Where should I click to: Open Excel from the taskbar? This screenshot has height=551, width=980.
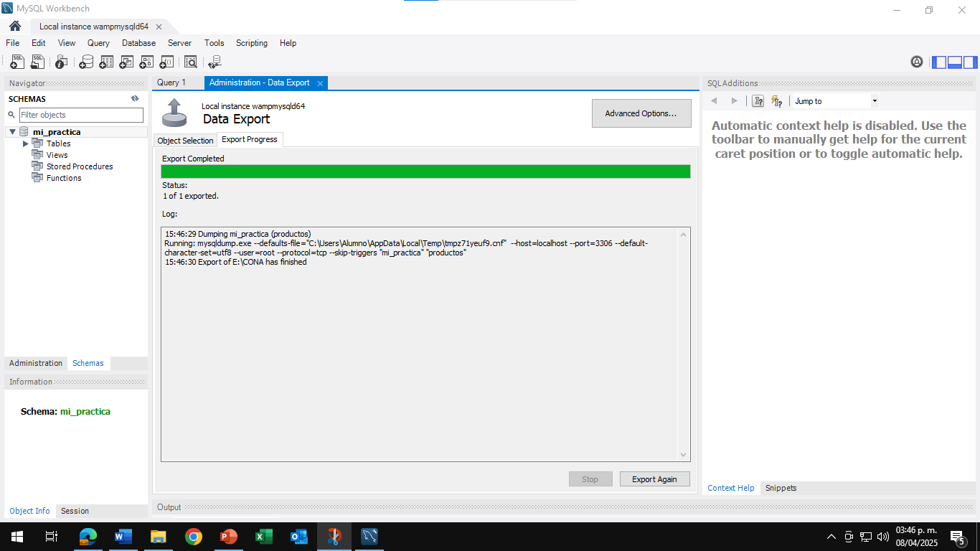pos(264,537)
